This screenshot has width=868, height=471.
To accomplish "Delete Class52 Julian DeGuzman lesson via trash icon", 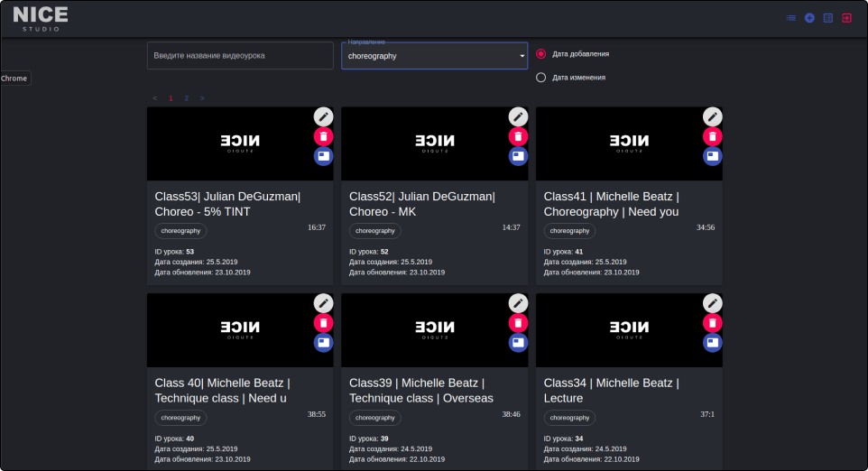I will [x=518, y=136].
